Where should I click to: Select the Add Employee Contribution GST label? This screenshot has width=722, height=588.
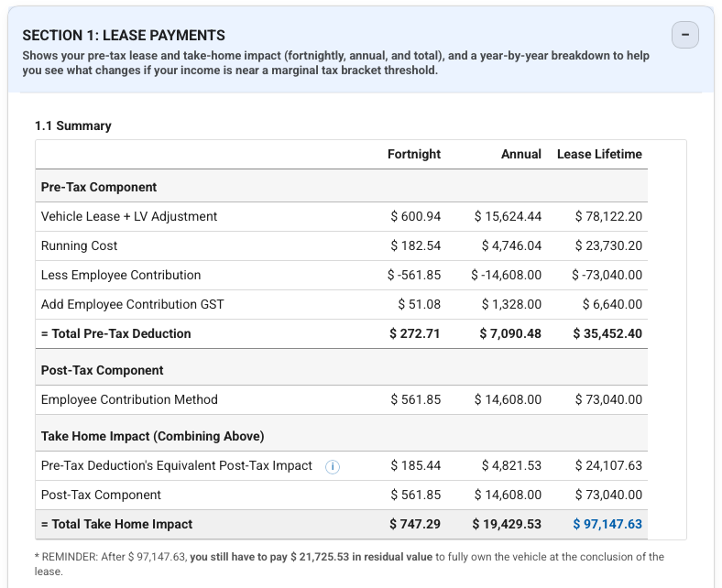tap(133, 304)
